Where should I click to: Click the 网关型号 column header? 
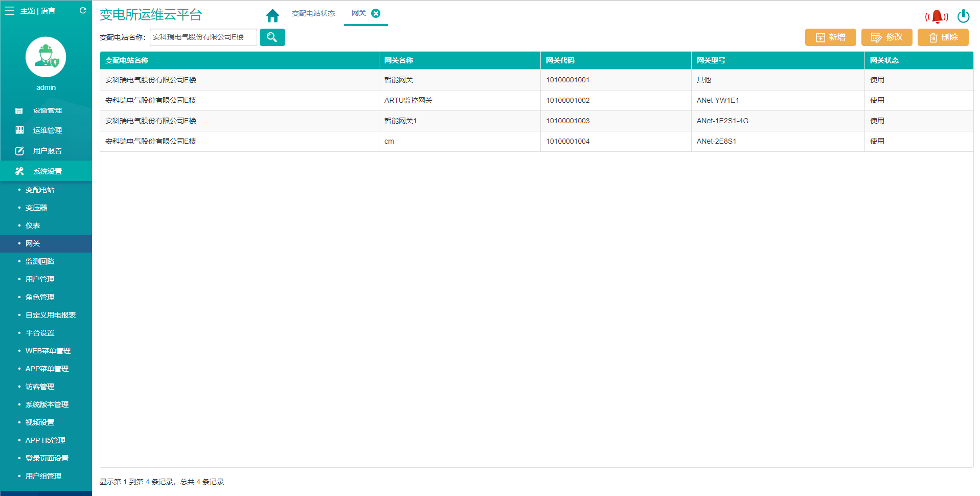(778, 60)
